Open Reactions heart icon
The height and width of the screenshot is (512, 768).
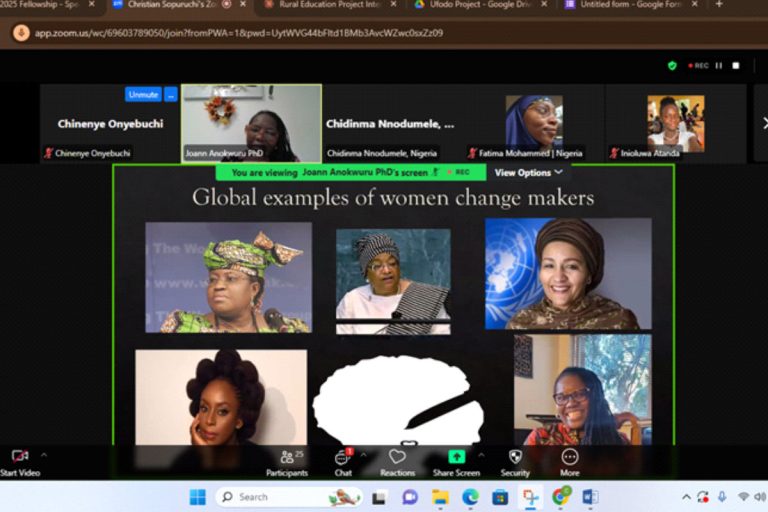[x=397, y=458]
